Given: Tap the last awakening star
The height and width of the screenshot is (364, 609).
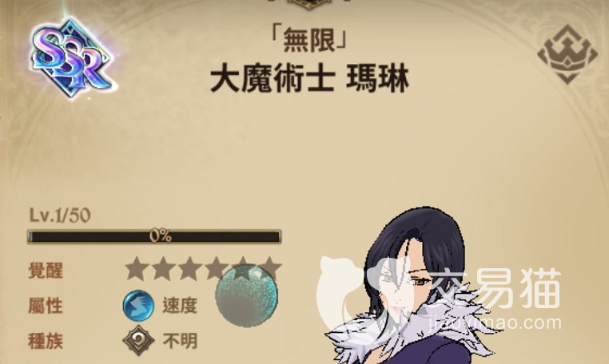Looking at the screenshot, I should [x=270, y=268].
